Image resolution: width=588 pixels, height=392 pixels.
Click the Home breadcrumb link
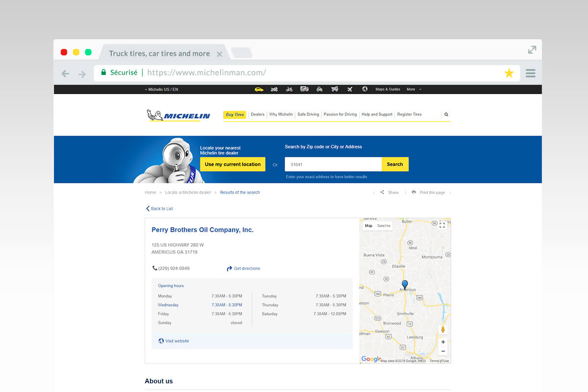pos(150,193)
